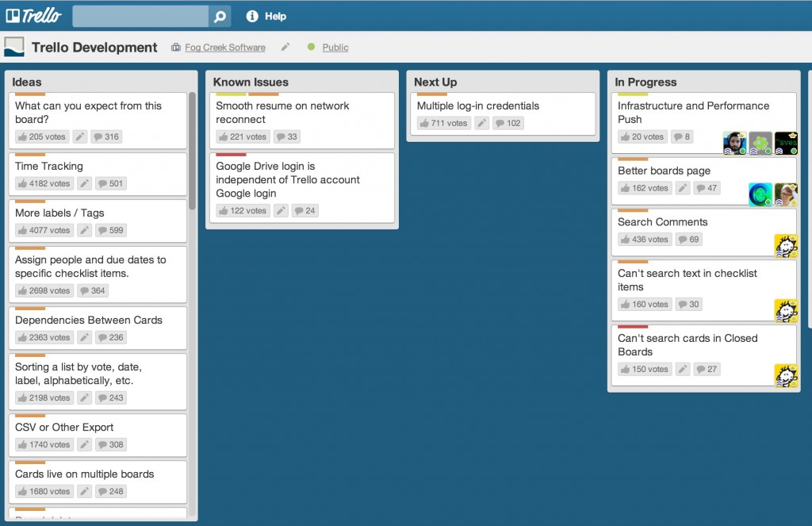Click the briefcase icon before Fog Creek Software
The height and width of the screenshot is (526, 812).
point(176,47)
